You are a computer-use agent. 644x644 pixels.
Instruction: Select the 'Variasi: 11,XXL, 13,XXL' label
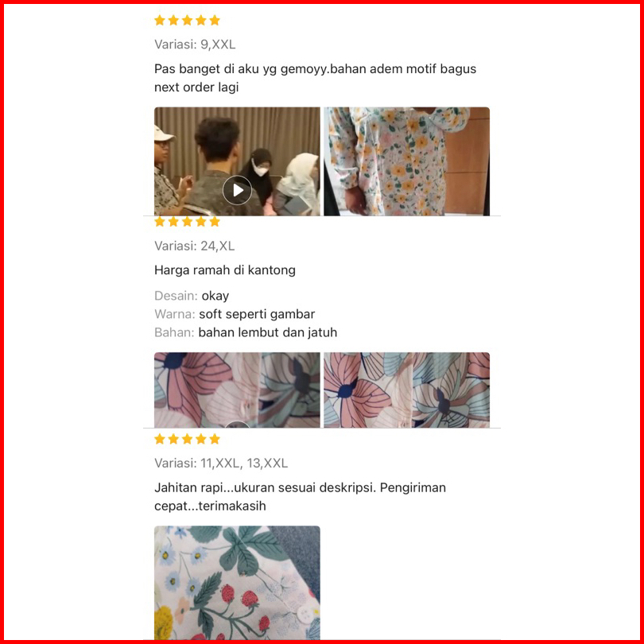(x=221, y=464)
